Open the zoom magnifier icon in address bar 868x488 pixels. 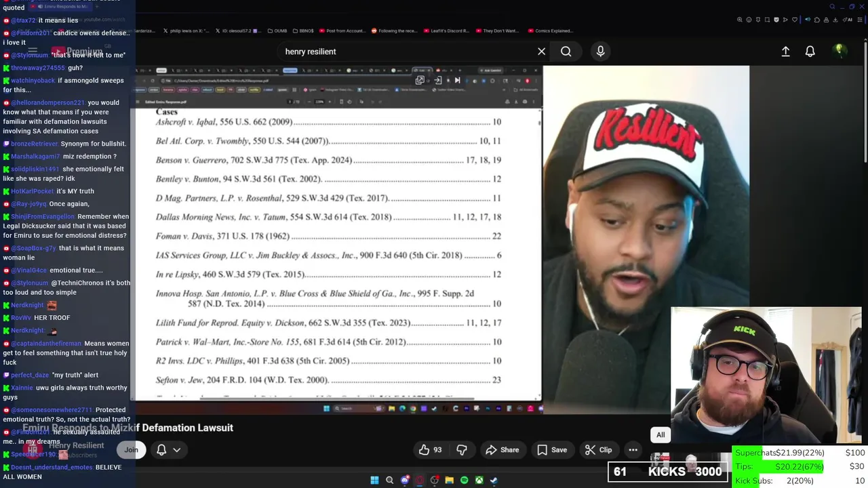point(740,20)
